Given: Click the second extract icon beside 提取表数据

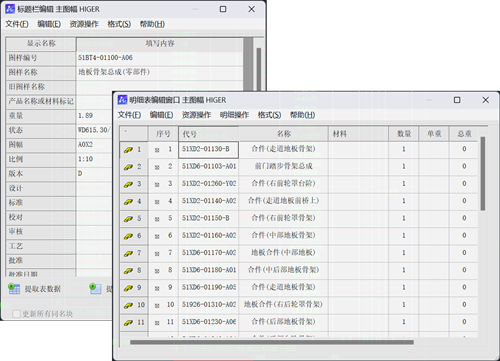Looking at the screenshot, I should click(x=95, y=289).
